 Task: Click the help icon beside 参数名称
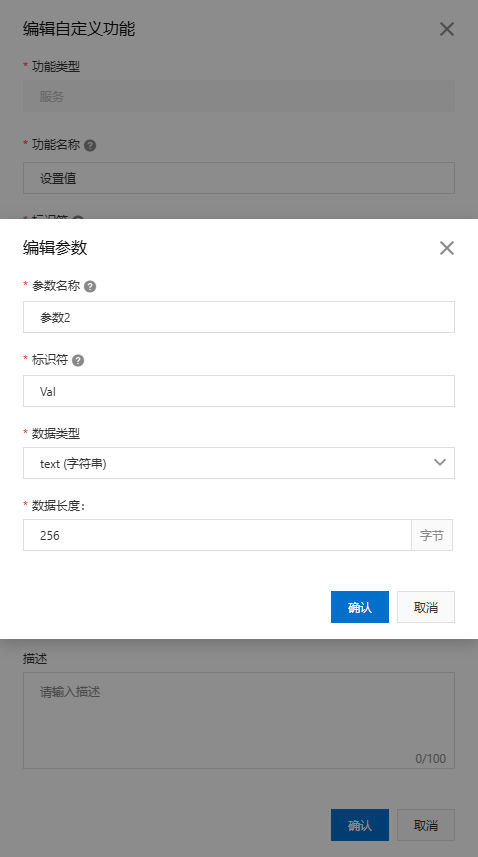(x=90, y=286)
